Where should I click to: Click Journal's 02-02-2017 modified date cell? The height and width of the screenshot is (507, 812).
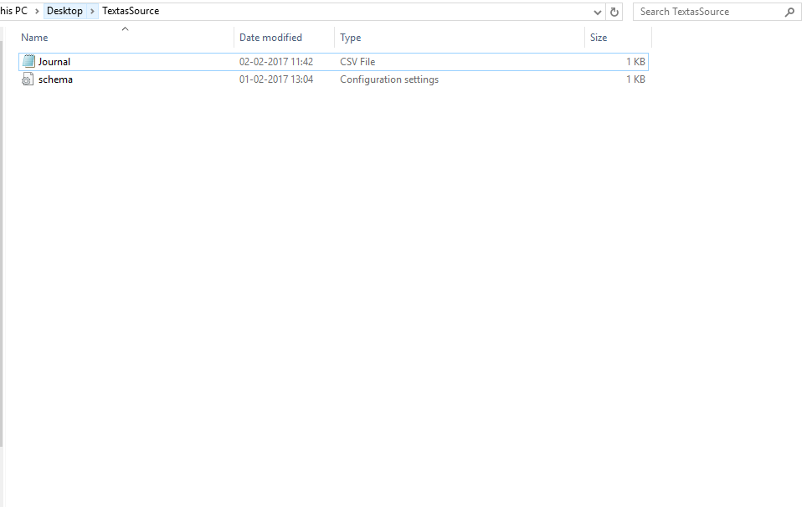tap(276, 62)
